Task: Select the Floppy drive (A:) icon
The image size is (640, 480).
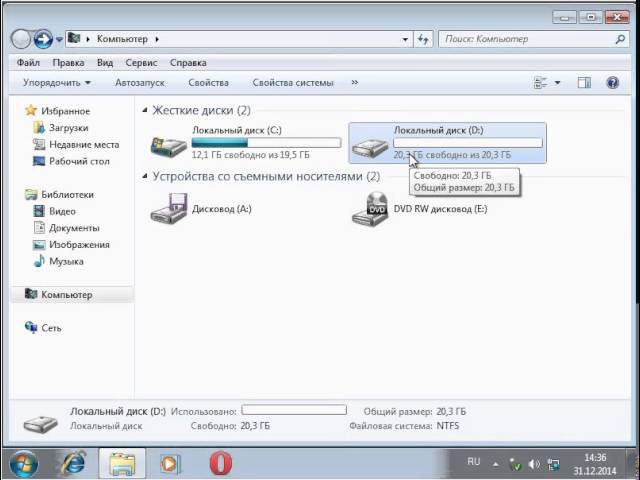Action: pyautogui.click(x=169, y=209)
